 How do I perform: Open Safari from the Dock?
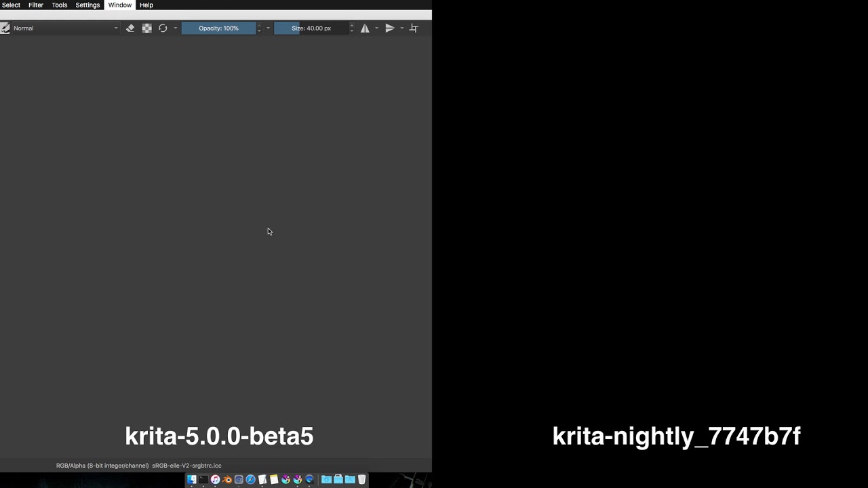[x=250, y=480]
